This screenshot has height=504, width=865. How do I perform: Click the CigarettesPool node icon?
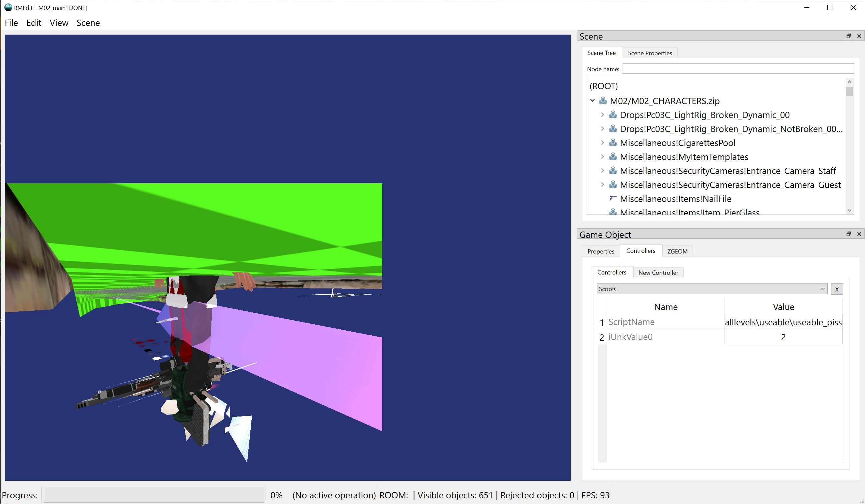[613, 143]
